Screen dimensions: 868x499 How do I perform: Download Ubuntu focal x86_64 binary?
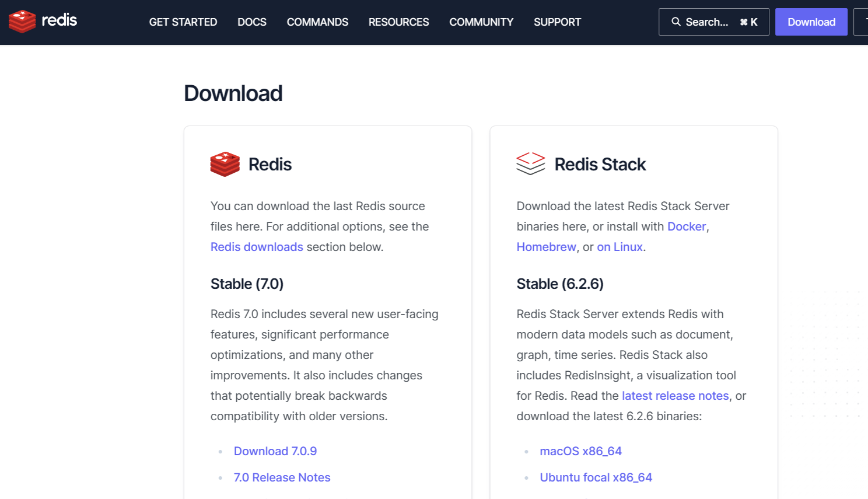596,477
